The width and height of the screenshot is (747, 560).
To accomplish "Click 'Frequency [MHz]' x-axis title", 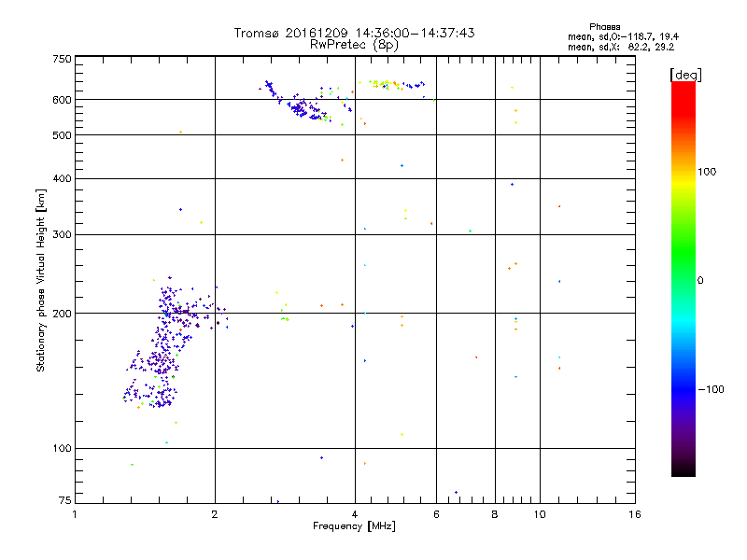I will [x=354, y=526].
